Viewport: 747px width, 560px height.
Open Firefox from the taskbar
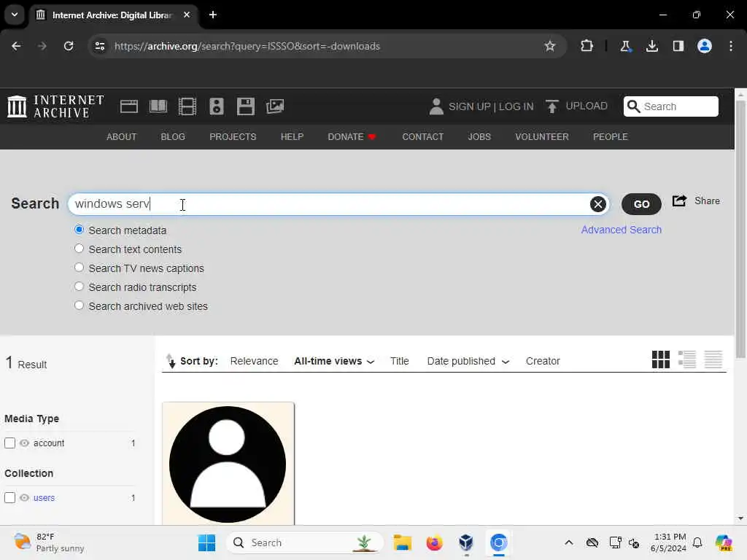[x=434, y=542]
